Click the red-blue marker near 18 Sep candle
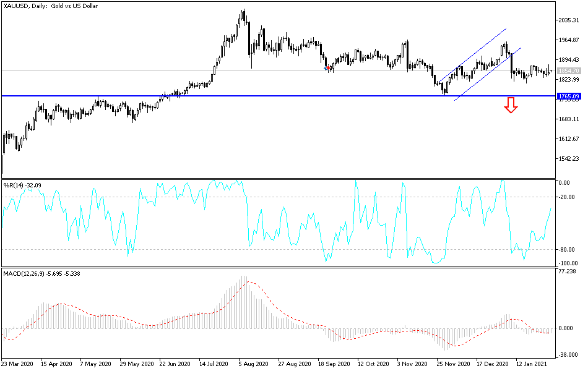This screenshot has width=588, height=371. click(327, 68)
